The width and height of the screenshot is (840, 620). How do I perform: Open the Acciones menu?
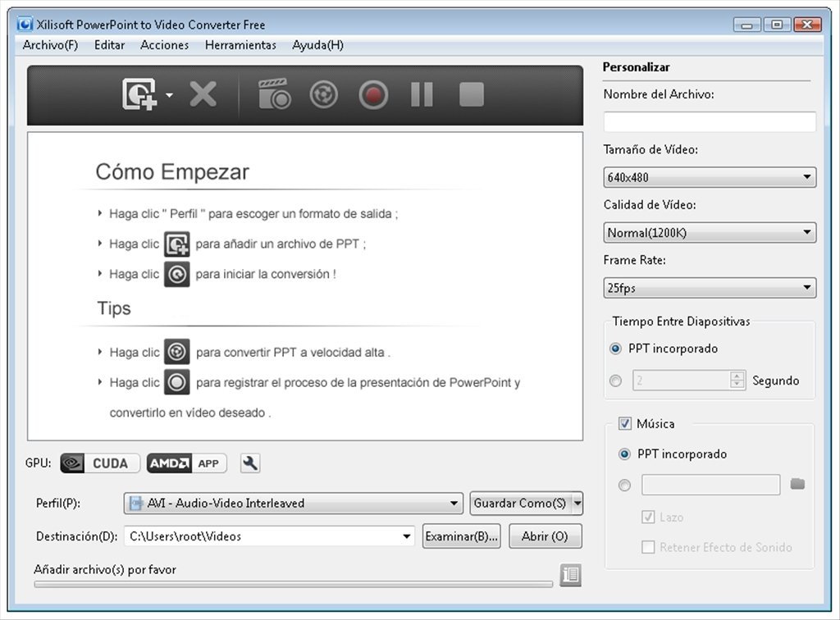coord(164,45)
